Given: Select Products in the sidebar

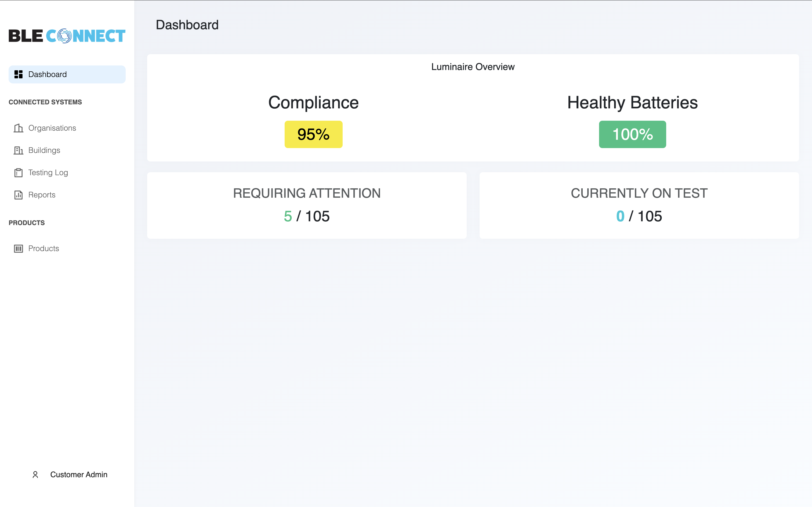Looking at the screenshot, I should tap(44, 248).
